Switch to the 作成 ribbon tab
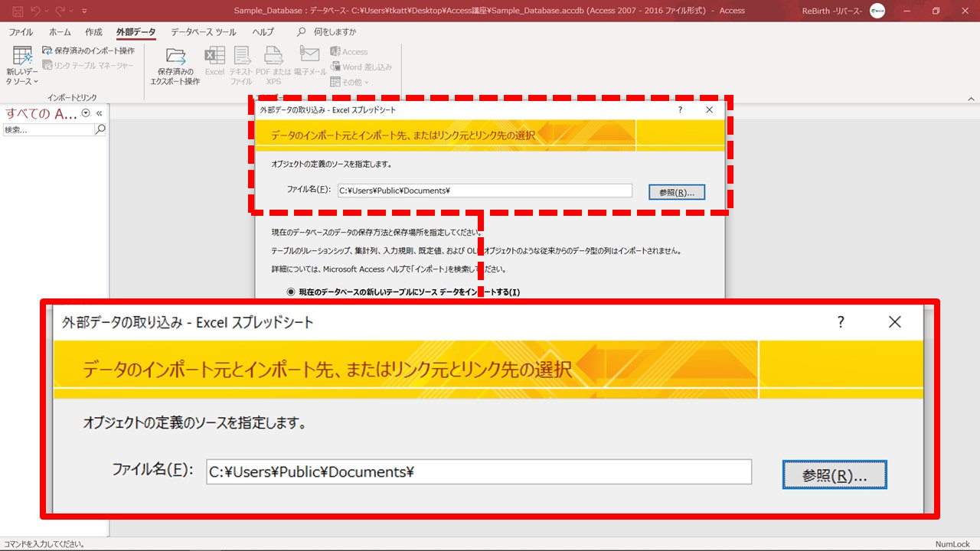The width and height of the screenshot is (980, 551). [x=93, y=32]
